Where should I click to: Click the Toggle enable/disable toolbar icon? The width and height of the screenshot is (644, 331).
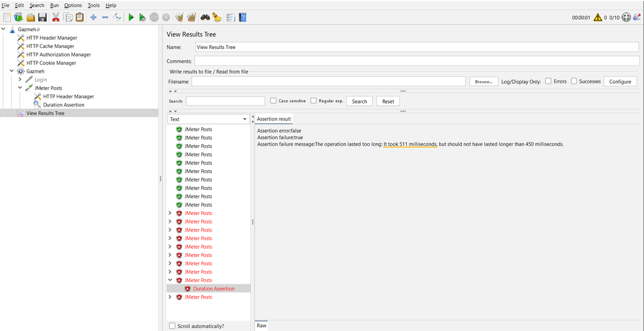pyautogui.click(x=117, y=17)
